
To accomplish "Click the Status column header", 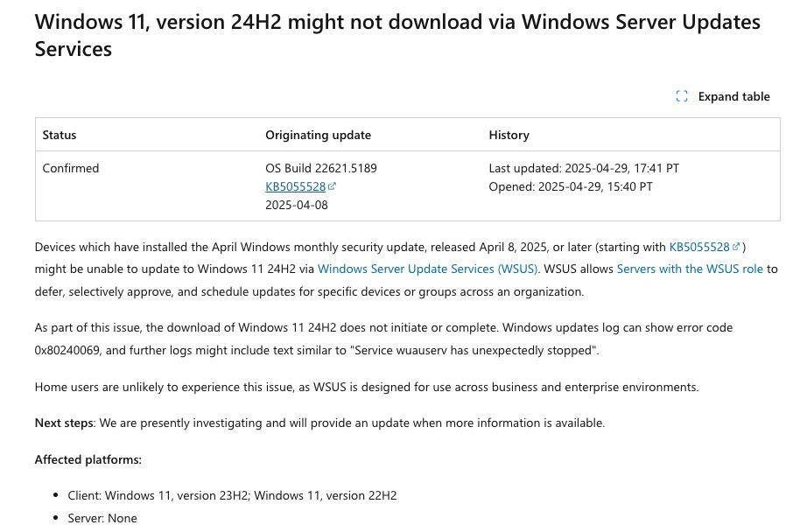I will tap(60, 135).
